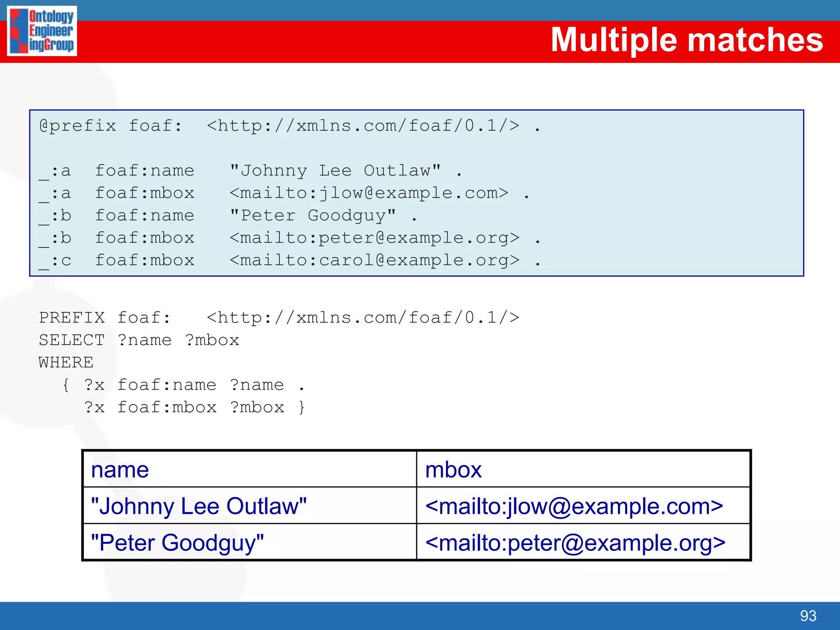Click the mailto:peter@example.org data line

tap(290, 238)
